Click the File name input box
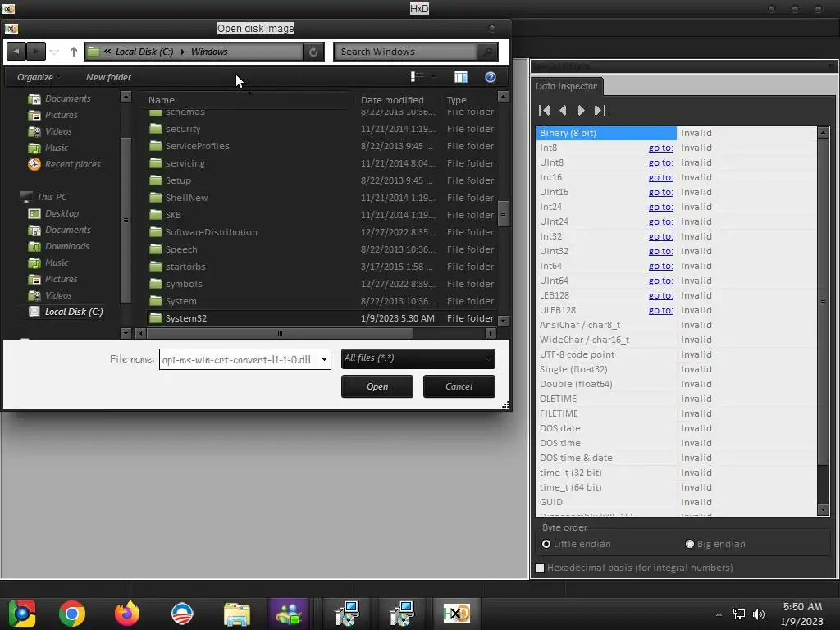840x630 pixels. pyautogui.click(x=239, y=359)
